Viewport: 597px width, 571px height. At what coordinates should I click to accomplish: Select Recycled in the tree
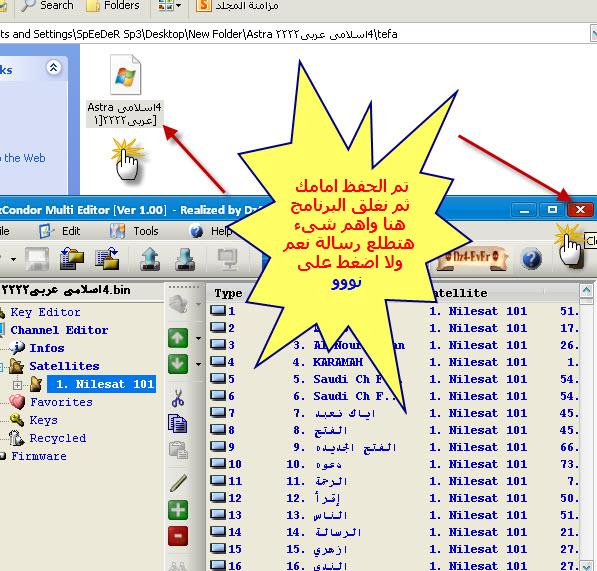pyautogui.click(x=57, y=438)
